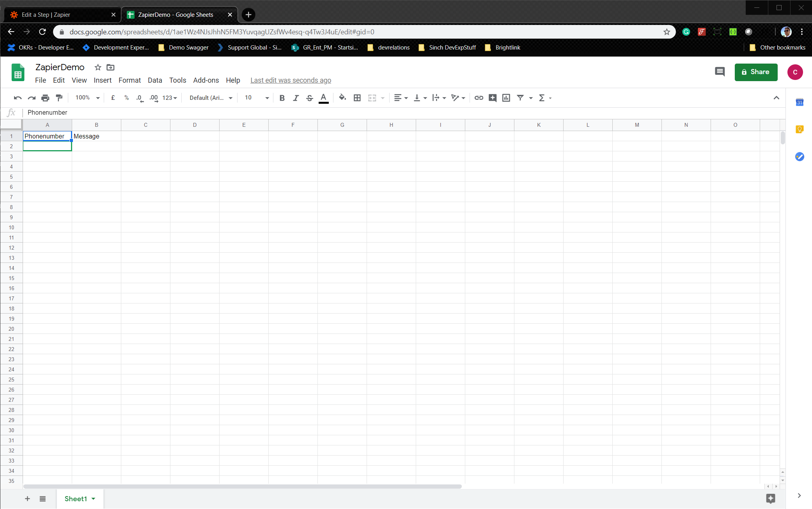Viewport: 812px width, 509px height.
Task: Click the Merge cells icon
Action: point(372,98)
